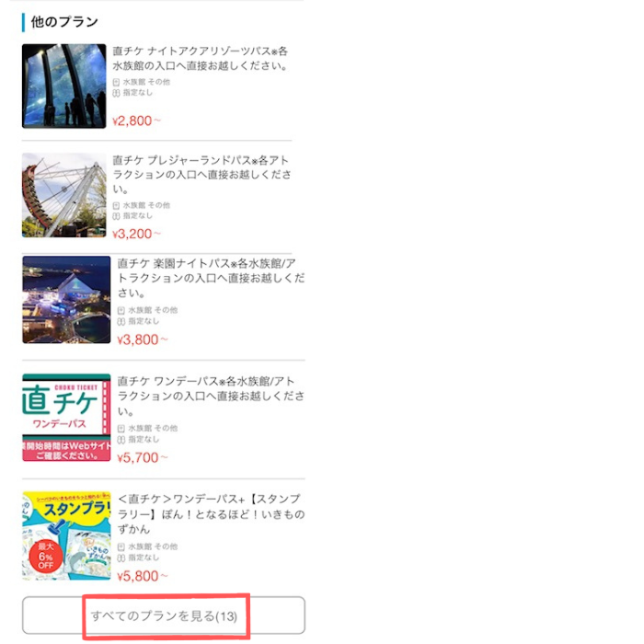The height and width of the screenshot is (644, 644).
Task: Click the ナイトアクアリゾーツパス plan title
Action: pos(201,58)
